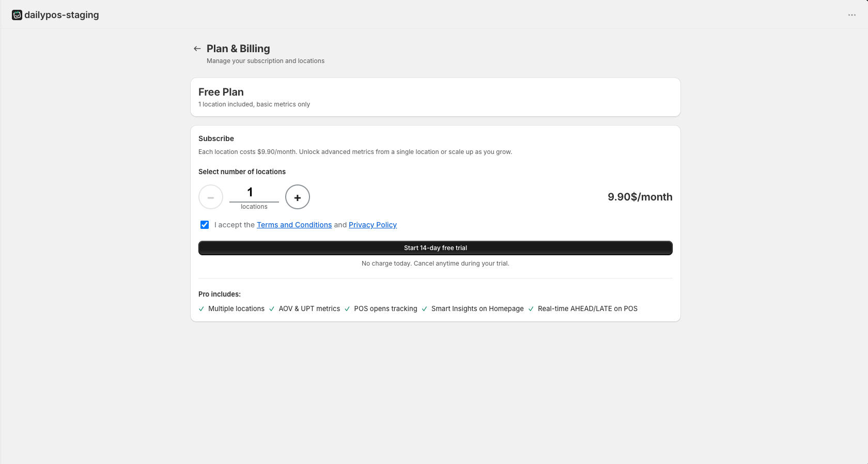Click the AOV & UPT metrics feature text
Image resolution: width=868 pixels, height=464 pixels.
pos(309,308)
